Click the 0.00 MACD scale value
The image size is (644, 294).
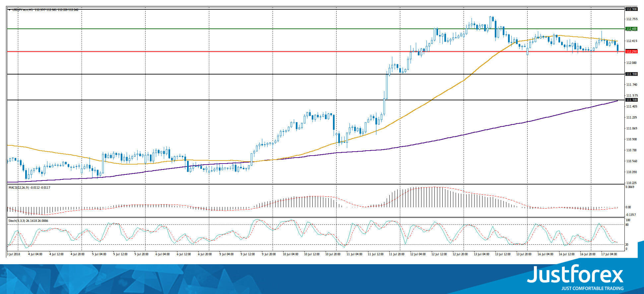pyautogui.click(x=628, y=207)
